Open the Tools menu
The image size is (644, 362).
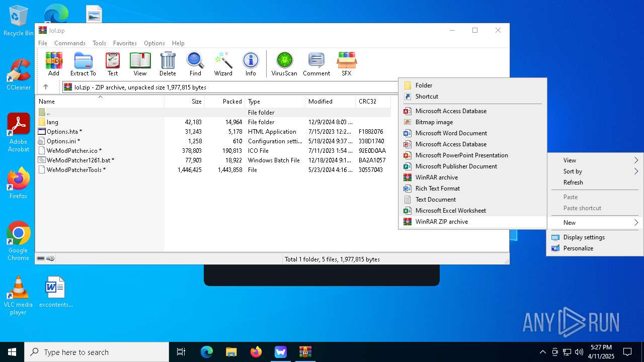click(x=99, y=43)
